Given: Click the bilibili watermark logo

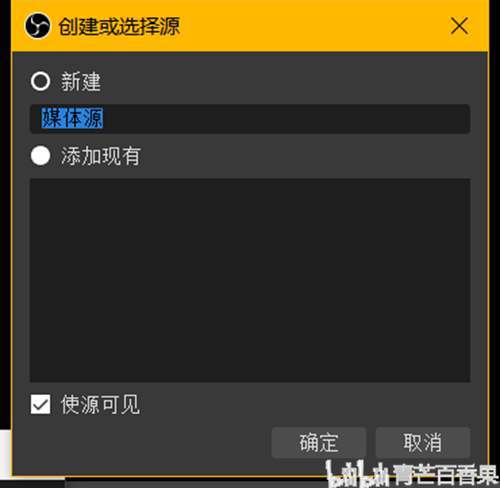Looking at the screenshot, I should pos(357,474).
